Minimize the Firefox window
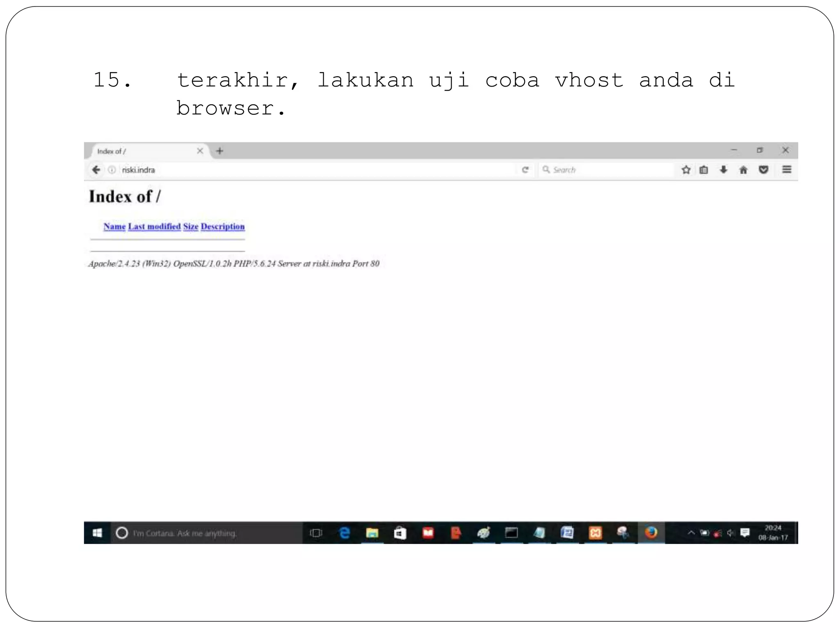 click(734, 150)
